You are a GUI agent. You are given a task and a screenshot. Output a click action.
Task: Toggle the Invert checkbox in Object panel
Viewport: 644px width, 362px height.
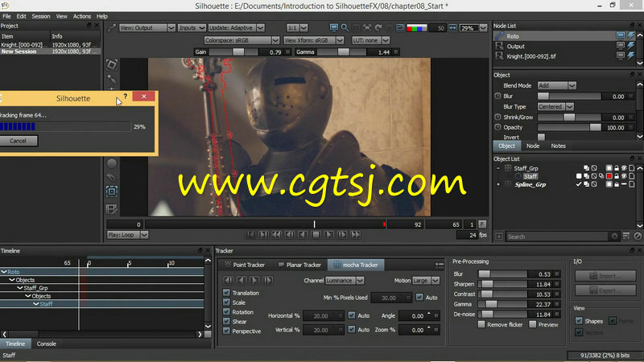click(541, 137)
